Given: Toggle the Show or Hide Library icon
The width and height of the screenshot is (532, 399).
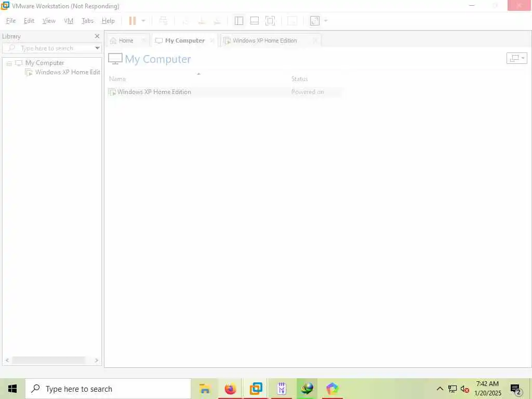Looking at the screenshot, I should pyautogui.click(x=239, y=21).
